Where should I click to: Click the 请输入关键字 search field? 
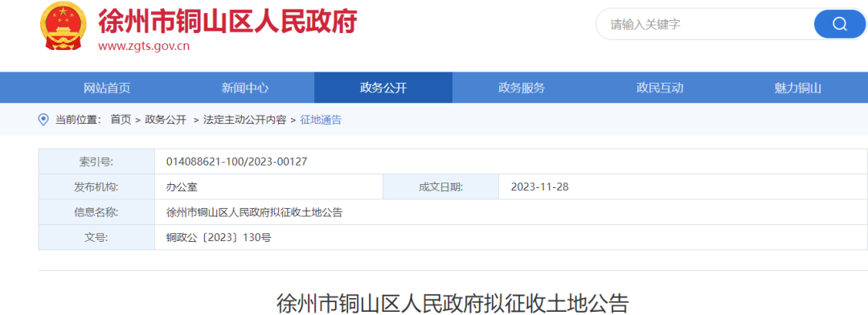click(706, 24)
